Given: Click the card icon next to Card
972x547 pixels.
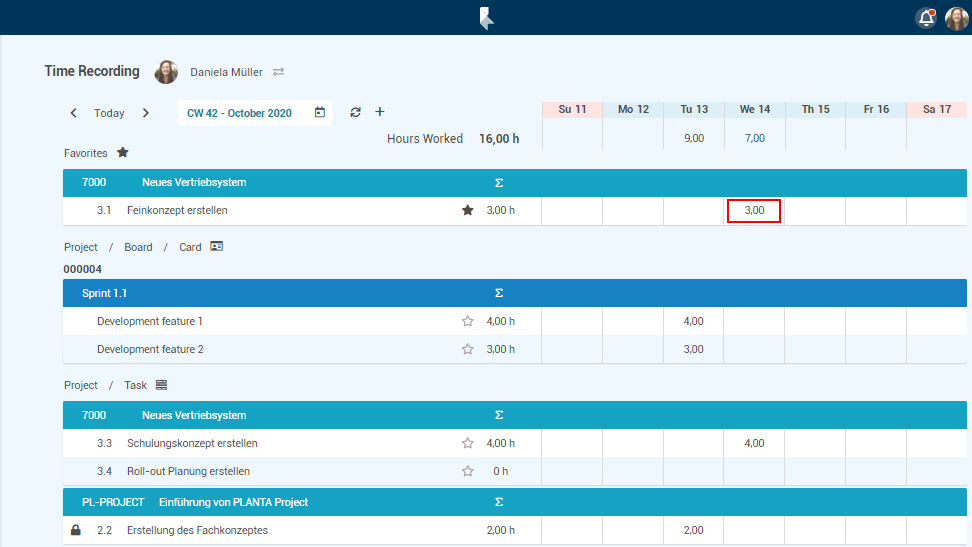Looking at the screenshot, I should (x=217, y=246).
